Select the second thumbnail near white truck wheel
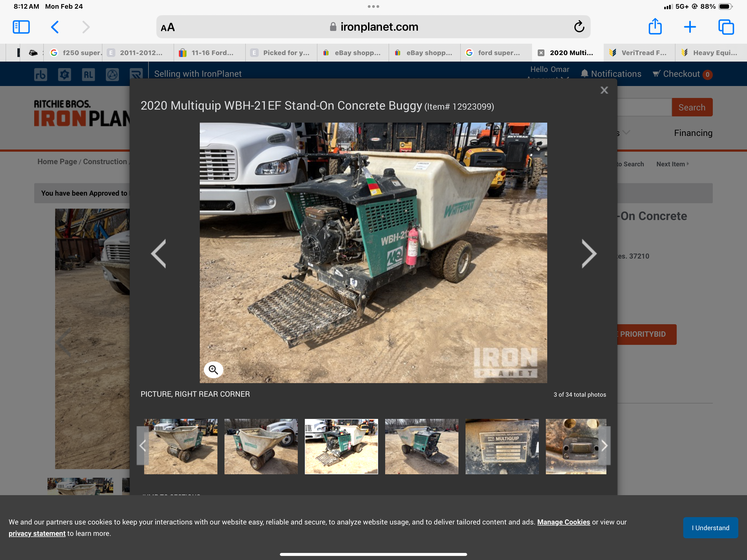Image resolution: width=747 pixels, height=560 pixels. point(261,446)
